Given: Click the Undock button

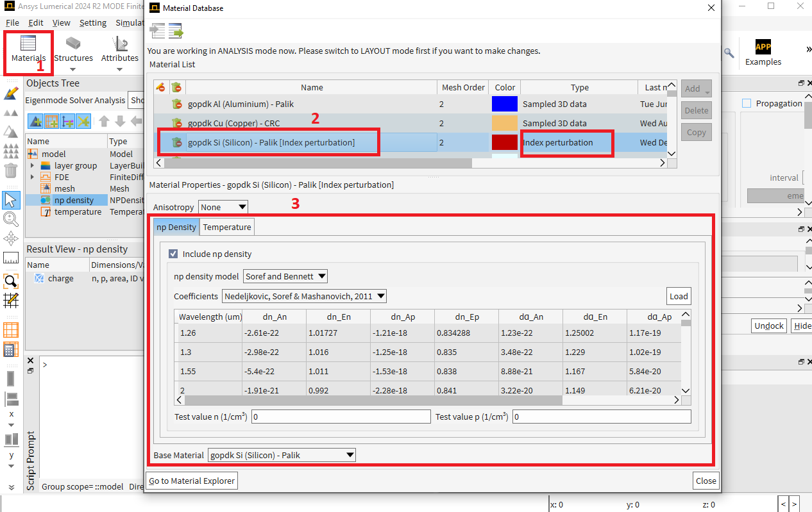Looking at the screenshot, I should coord(769,326).
